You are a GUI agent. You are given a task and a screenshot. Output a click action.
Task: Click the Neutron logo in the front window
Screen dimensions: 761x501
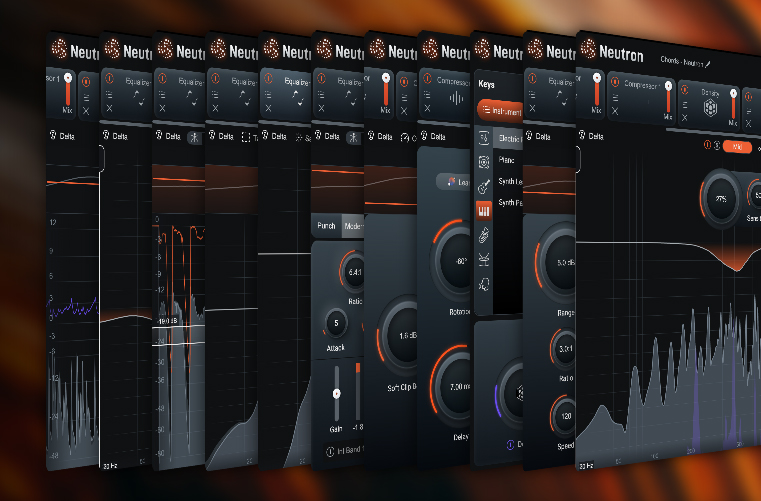[x=588, y=49]
